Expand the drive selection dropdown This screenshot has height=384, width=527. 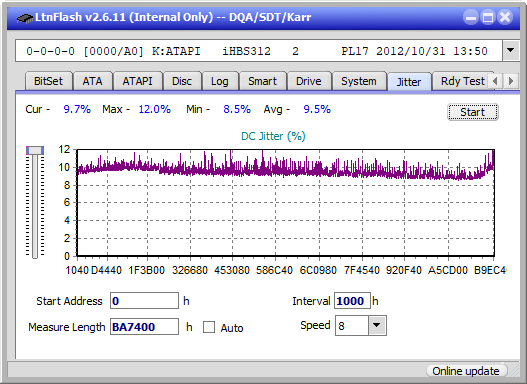click(x=511, y=50)
